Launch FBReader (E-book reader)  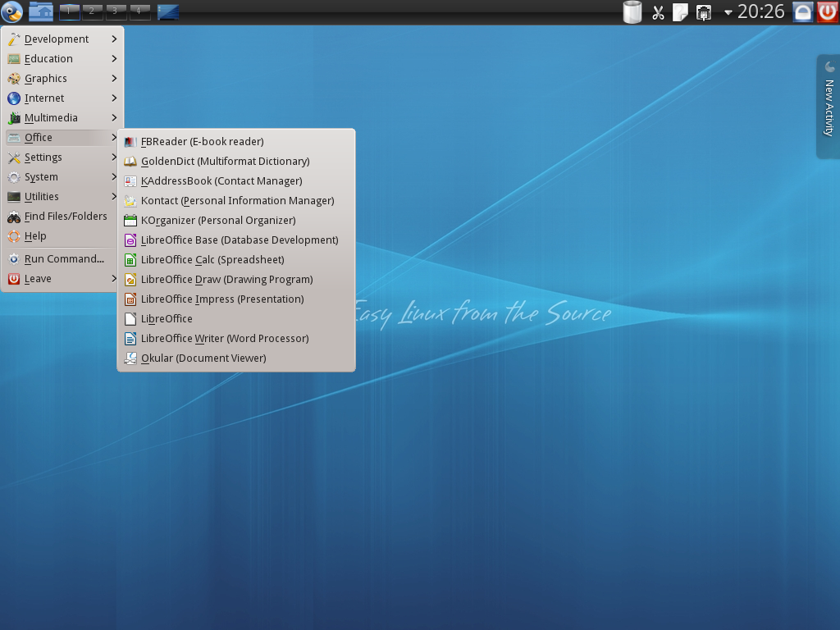(236, 142)
